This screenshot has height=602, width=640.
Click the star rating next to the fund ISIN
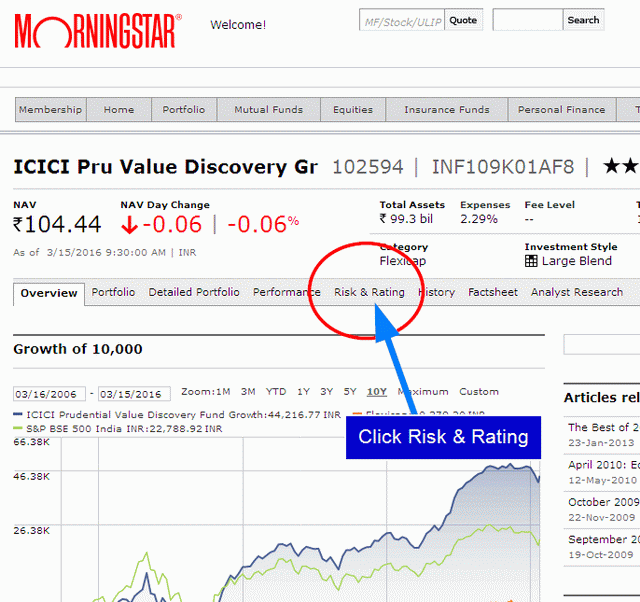pyautogui.click(x=620, y=166)
